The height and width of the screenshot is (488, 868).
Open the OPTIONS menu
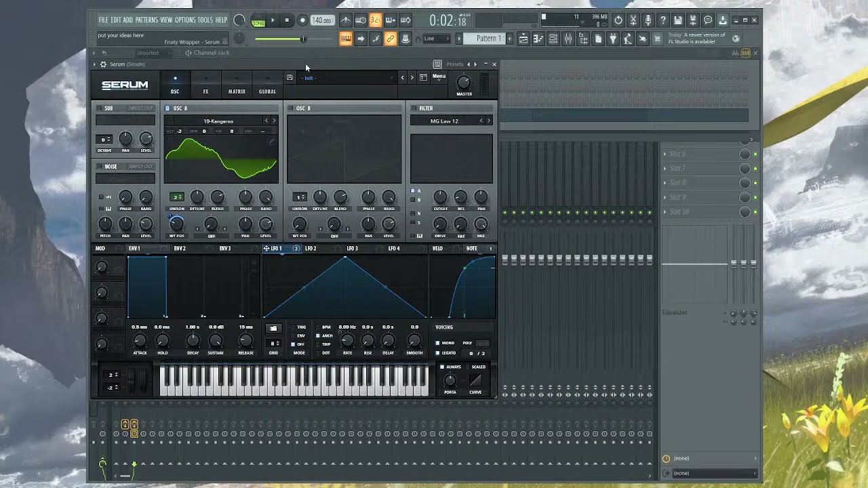185,20
